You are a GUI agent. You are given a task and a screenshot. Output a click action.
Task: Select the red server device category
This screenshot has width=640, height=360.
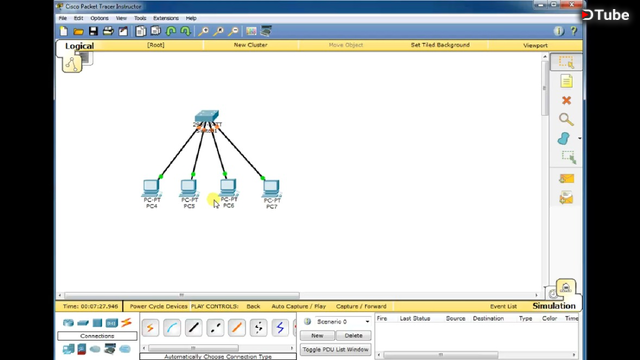click(x=82, y=349)
